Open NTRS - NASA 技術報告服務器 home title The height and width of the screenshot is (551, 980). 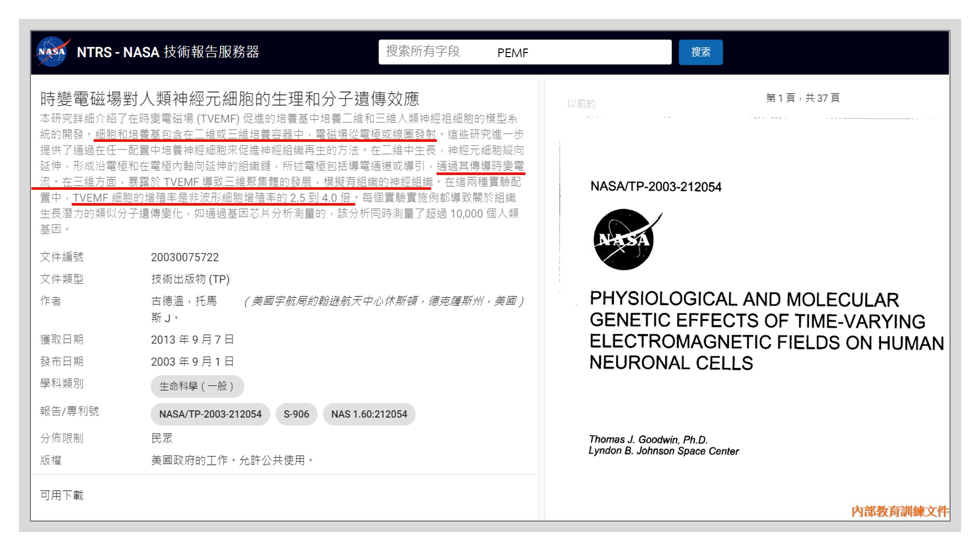pyautogui.click(x=168, y=52)
